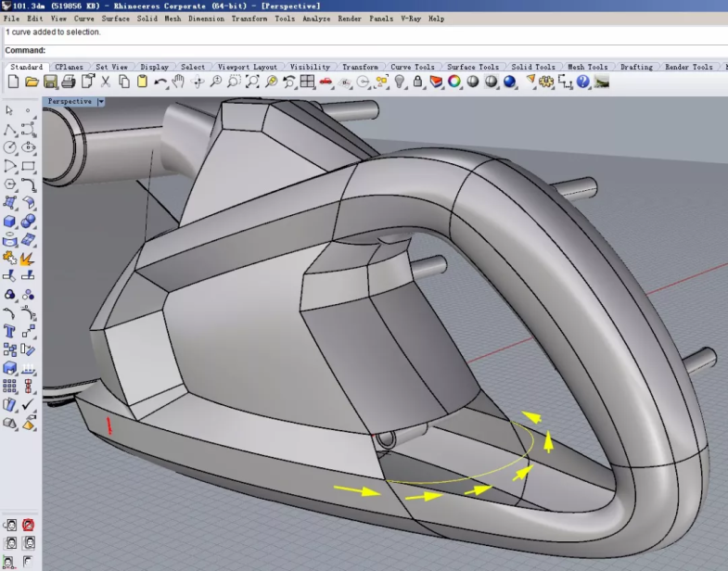Open the four-viewport layout icon
The image size is (728, 571).
click(x=307, y=82)
